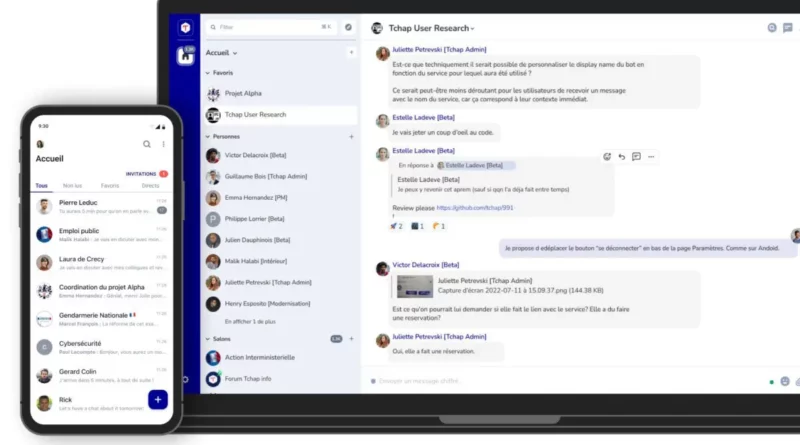Screen dimensions: 800x445
Task: Click search icon on phone app
Action: [x=146, y=144]
